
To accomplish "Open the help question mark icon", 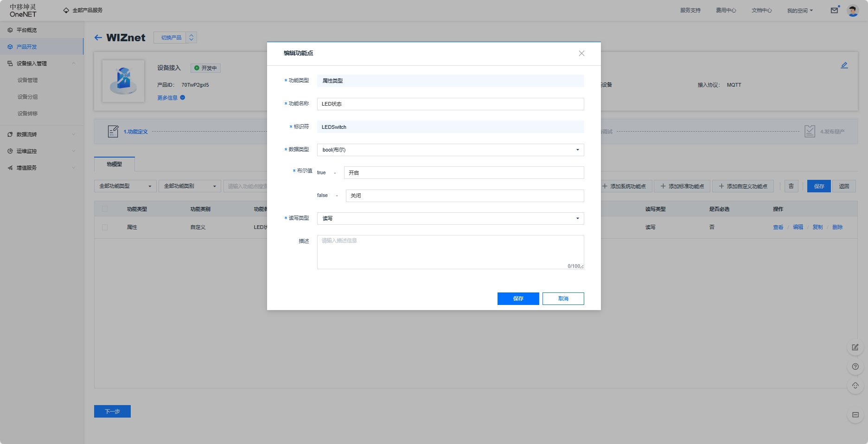I will (855, 367).
